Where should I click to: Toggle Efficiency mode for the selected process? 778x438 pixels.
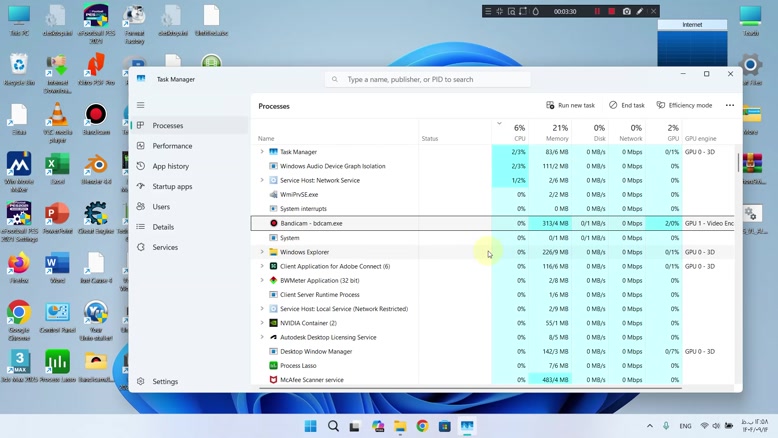684,105
